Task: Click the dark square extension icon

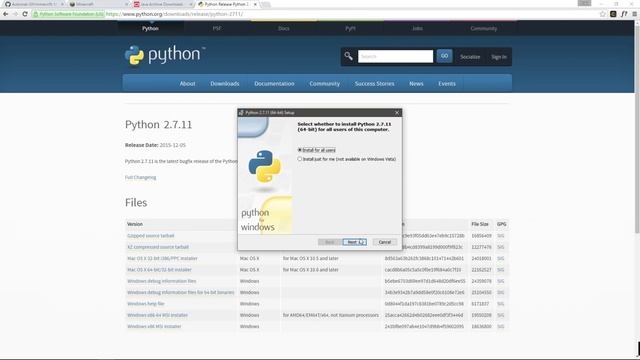Action: pos(613,14)
